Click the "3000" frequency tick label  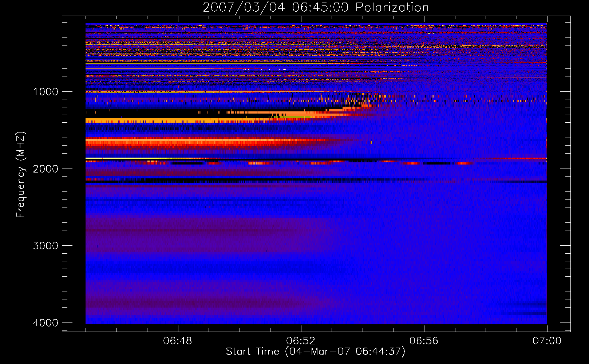[46, 246]
